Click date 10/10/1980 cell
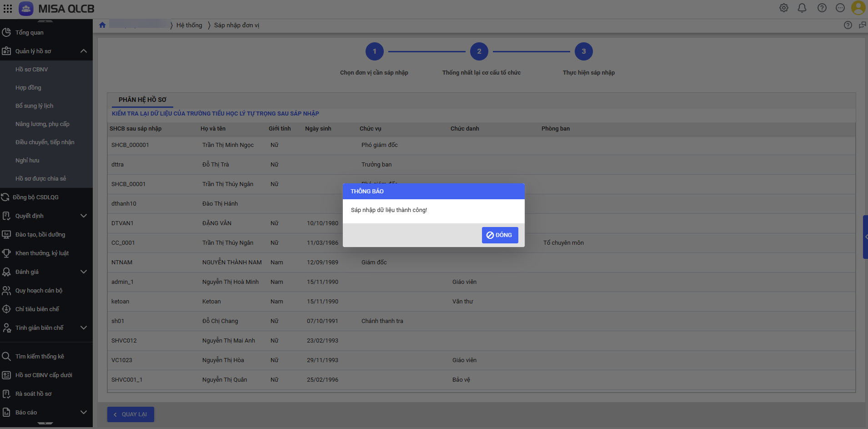Screen dimensions: 868x429 click(x=322, y=223)
